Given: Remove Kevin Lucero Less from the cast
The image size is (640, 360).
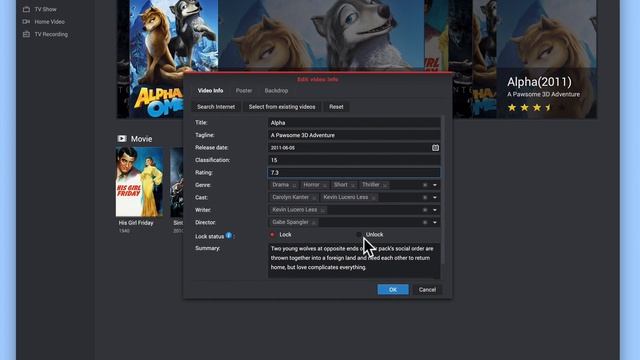Looking at the screenshot, I should pos(373,198).
